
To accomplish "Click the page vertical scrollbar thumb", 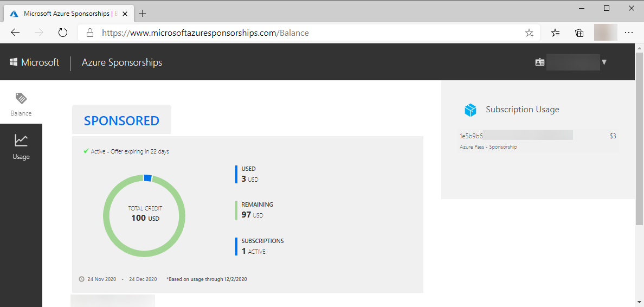I will [640, 138].
